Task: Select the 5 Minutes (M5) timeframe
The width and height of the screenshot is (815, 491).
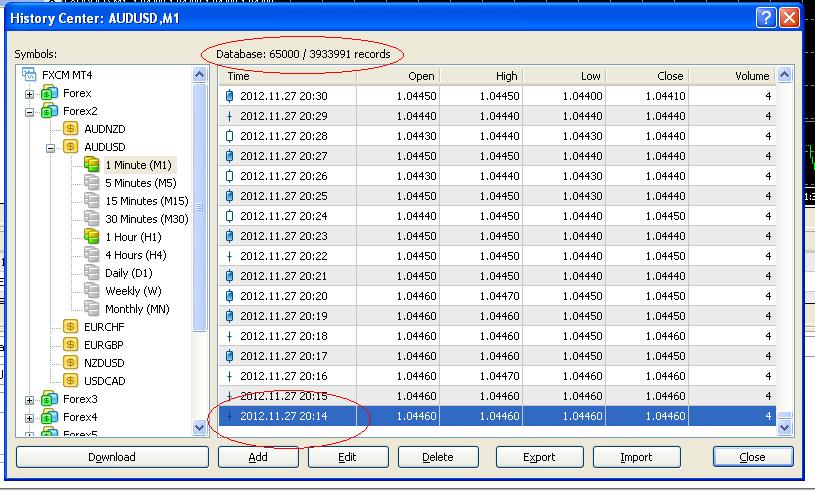Action: pos(141,183)
